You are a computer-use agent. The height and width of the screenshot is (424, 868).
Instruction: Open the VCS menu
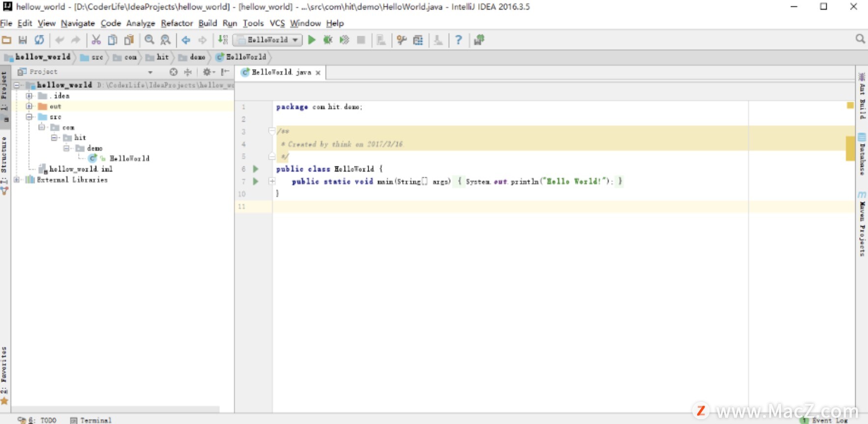point(277,23)
